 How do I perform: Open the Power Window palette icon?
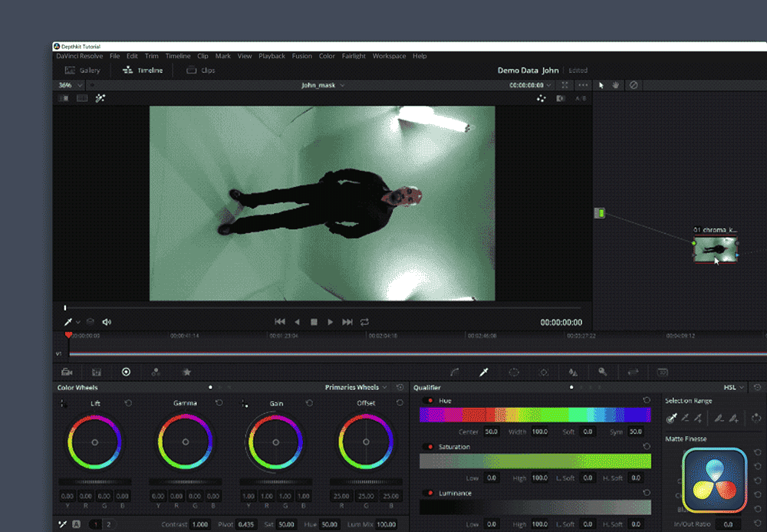click(x=514, y=372)
